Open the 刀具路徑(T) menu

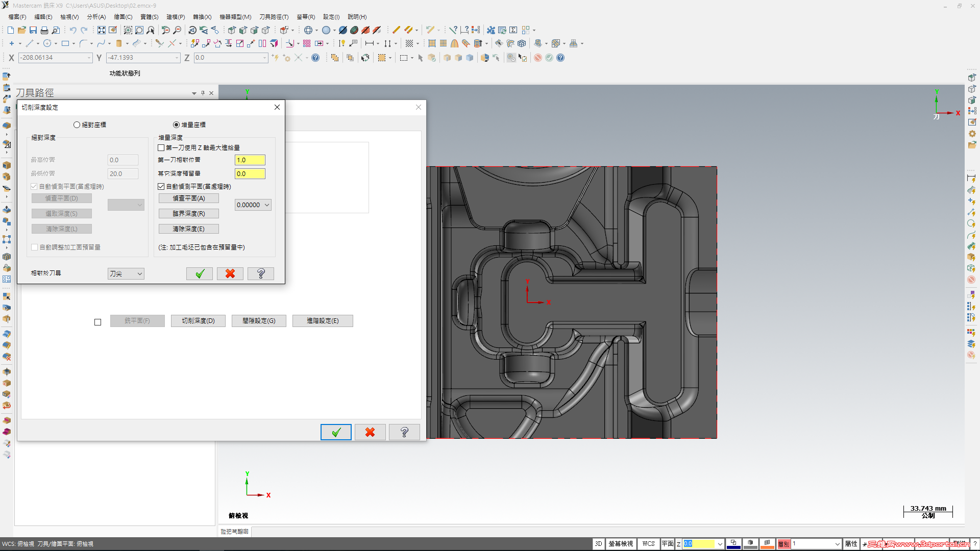274,17
